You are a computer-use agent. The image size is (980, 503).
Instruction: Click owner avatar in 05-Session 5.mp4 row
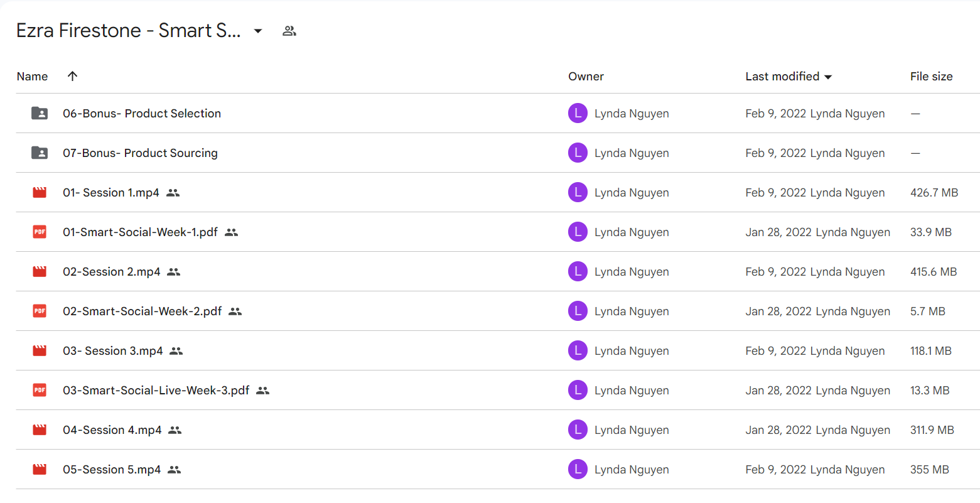point(578,469)
